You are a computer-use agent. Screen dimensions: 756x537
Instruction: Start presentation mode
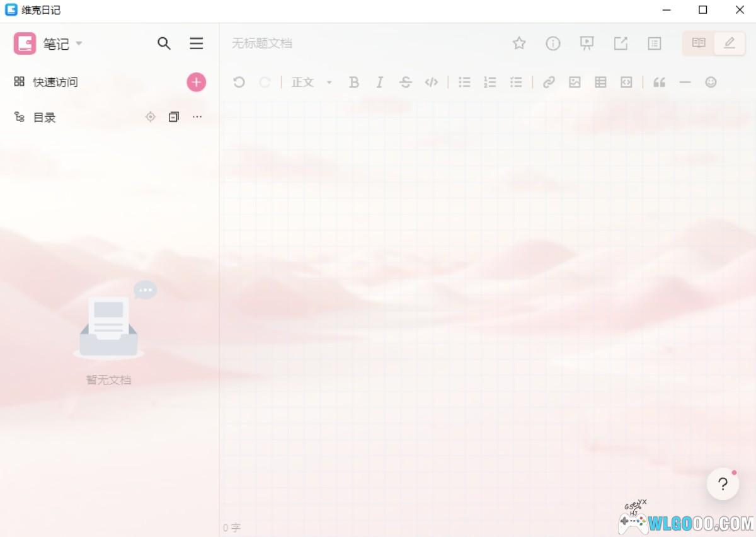587,43
